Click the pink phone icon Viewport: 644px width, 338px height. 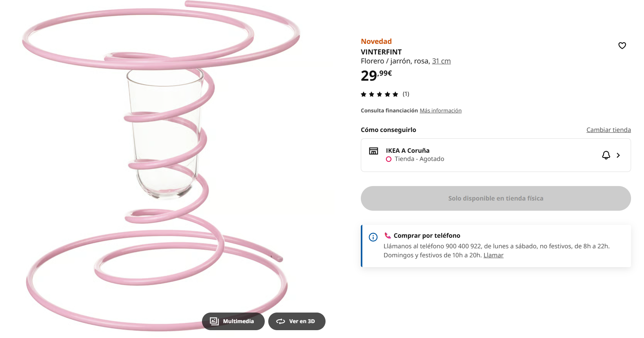(x=387, y=235)
